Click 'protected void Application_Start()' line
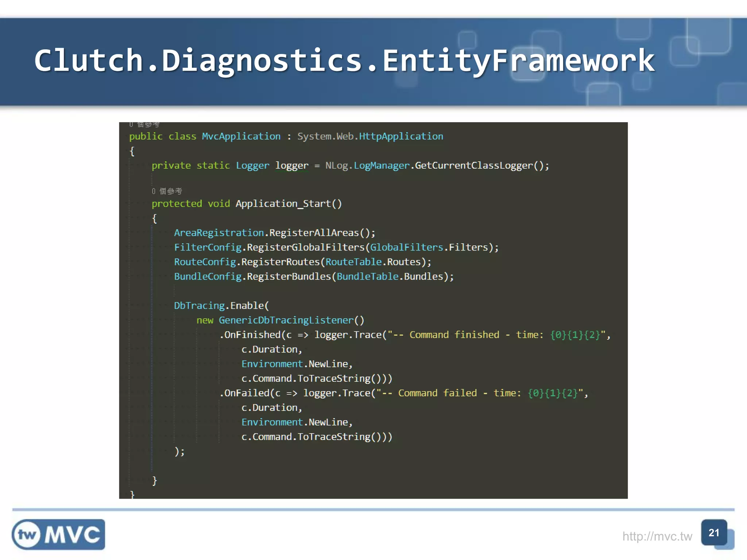 tap(247, 203)
